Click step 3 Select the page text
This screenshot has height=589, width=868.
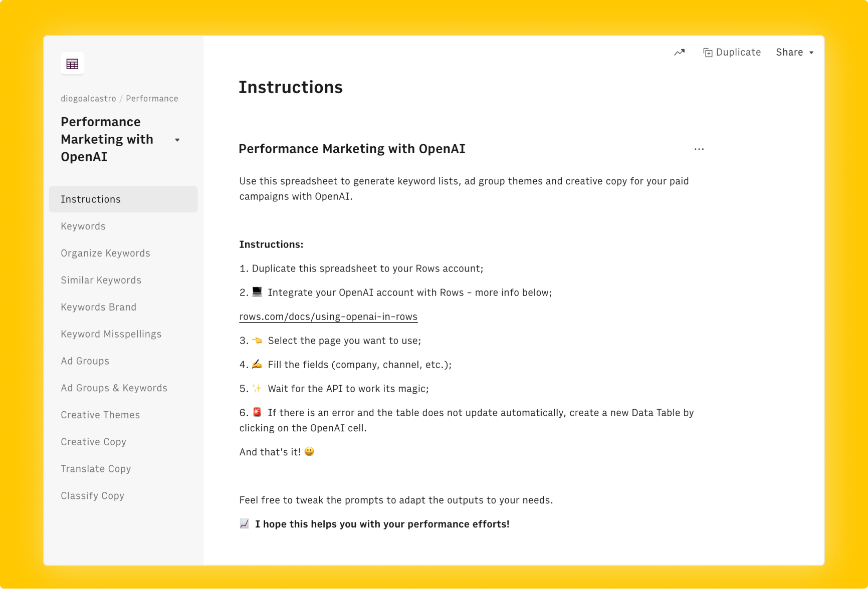tap(330, 341)
